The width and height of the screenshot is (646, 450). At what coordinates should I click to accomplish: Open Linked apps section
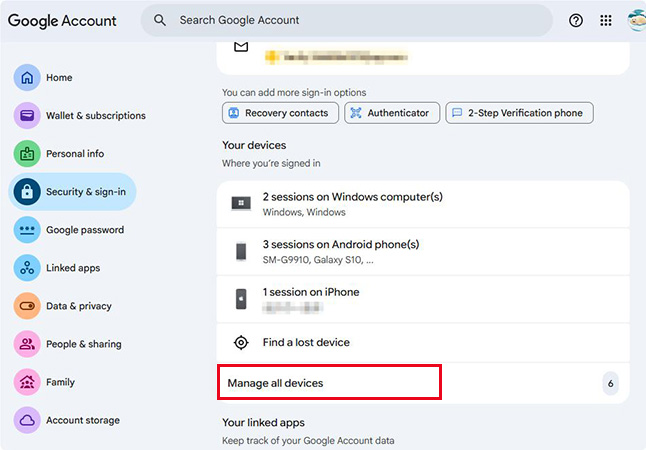(73, 268)
